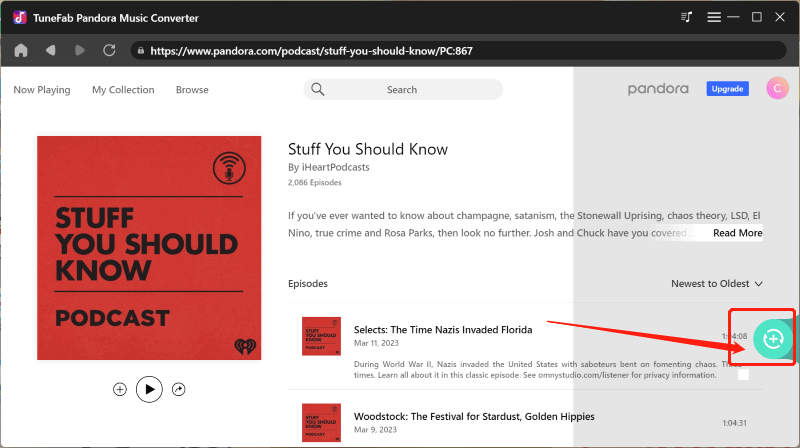800x448 pixels.
Task: Add podcast to collection with plus icon
Action: pos(120,389)
